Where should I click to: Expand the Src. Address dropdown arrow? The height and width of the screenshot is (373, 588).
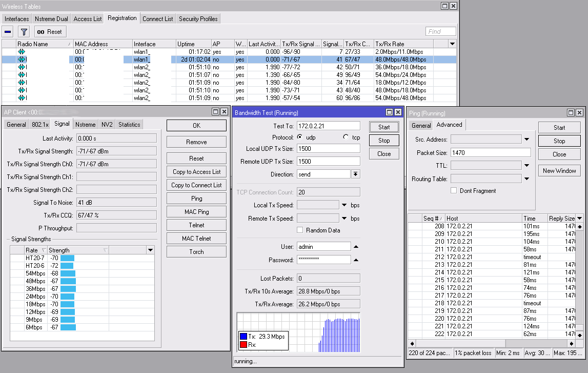pos(526,139)
